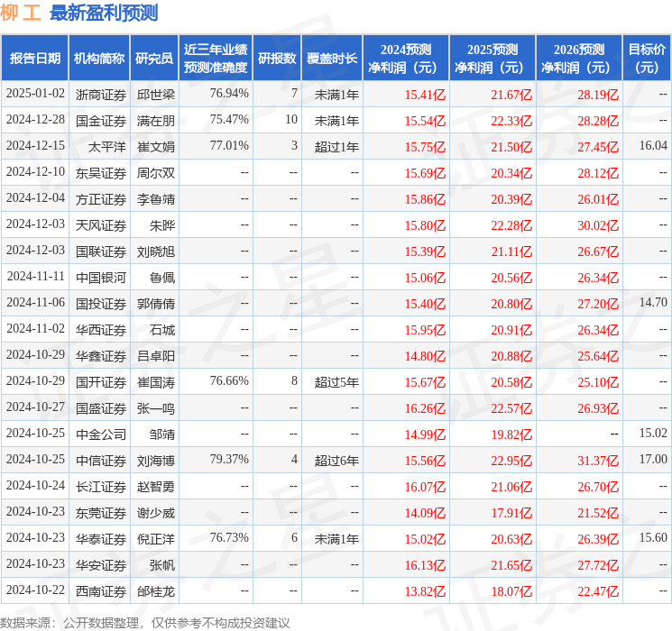Click coverage duration 超过5年
The width and height of the screenshot is (672, 631).
[336, 382]
